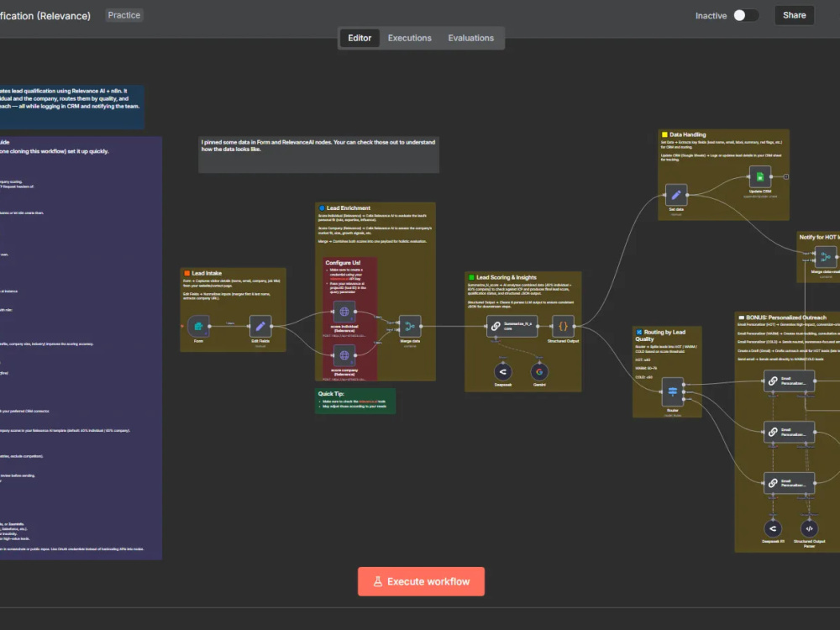
Task: Click the plus connector after Update CRM
Action: point(786,176)
